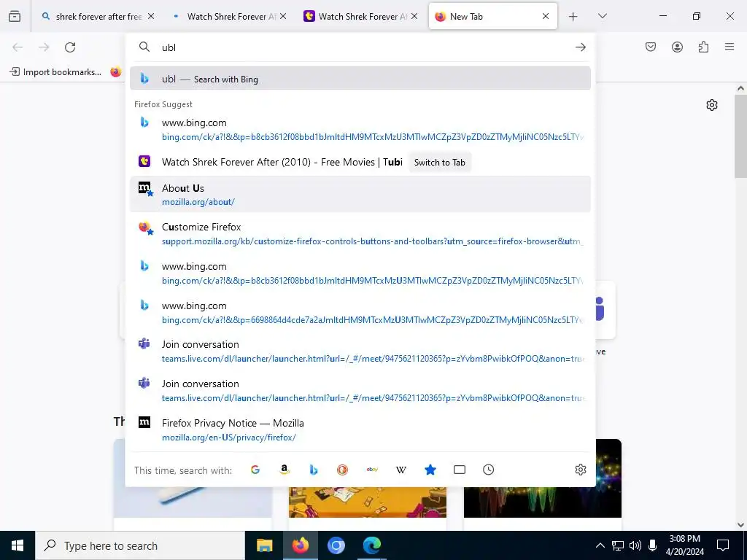Click the page vertical scrollbar thumb
747x560 pixels.
click(x=740, y=136)
